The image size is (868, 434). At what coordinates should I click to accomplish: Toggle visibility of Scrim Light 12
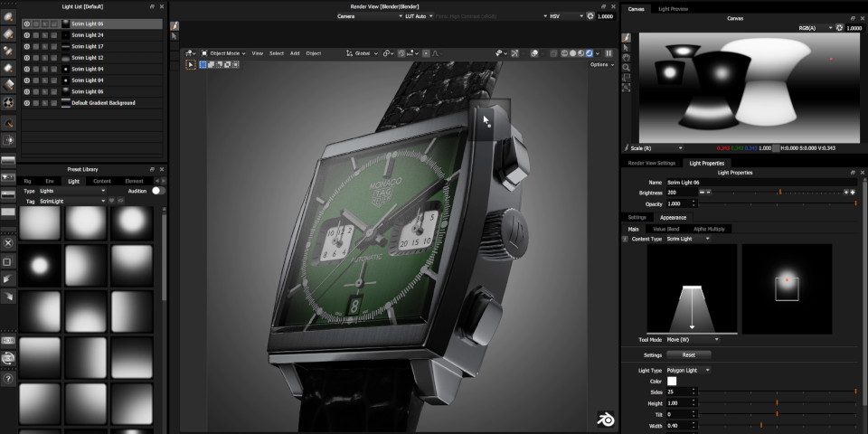pos(26,58)
